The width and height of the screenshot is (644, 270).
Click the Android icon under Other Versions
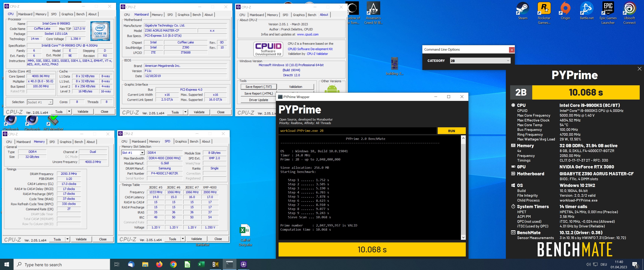pos(332,89)
